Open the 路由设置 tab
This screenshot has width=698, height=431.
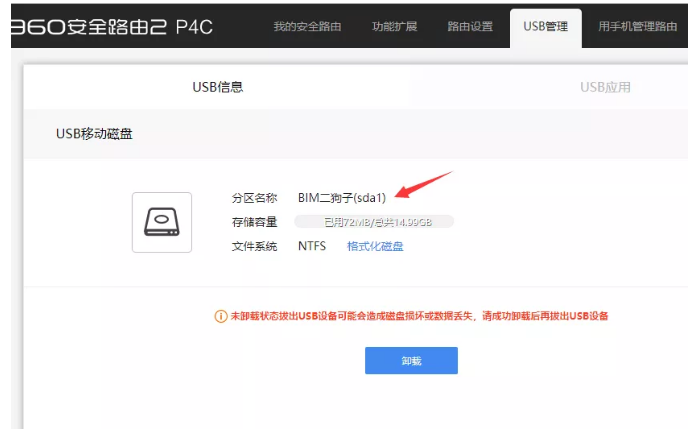click(470, 27)
